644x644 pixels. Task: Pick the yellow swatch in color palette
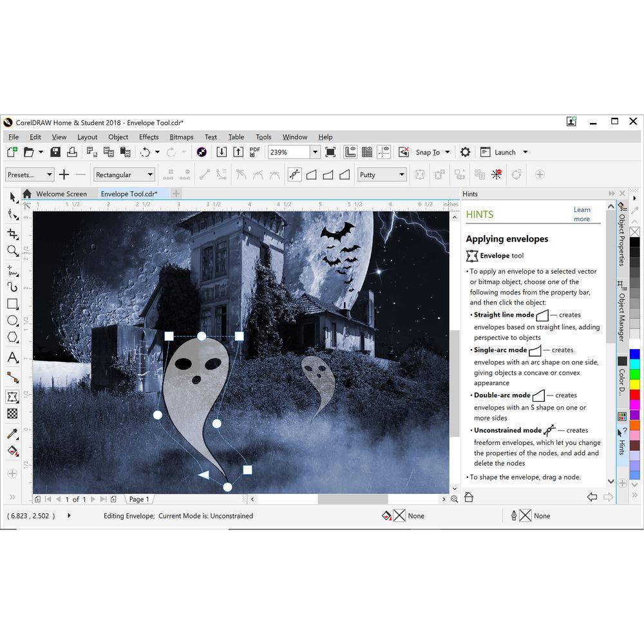point(635,384)
